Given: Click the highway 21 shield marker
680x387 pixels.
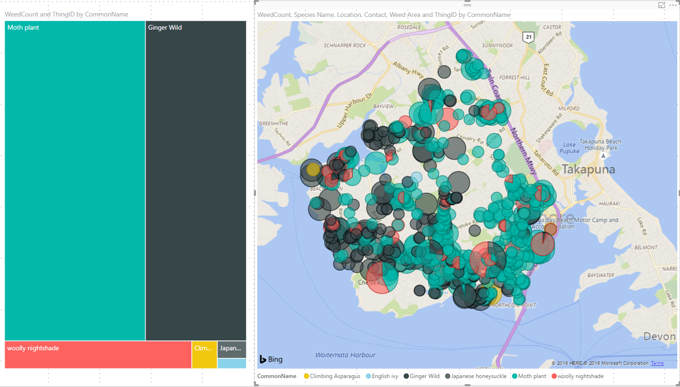Looking at the screenshot, I should [528, 37].
